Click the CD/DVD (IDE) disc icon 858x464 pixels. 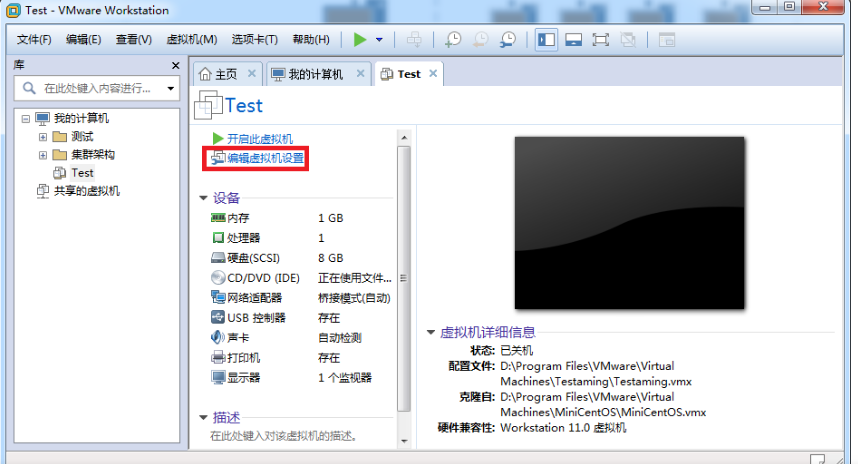[x=218, y=277]
